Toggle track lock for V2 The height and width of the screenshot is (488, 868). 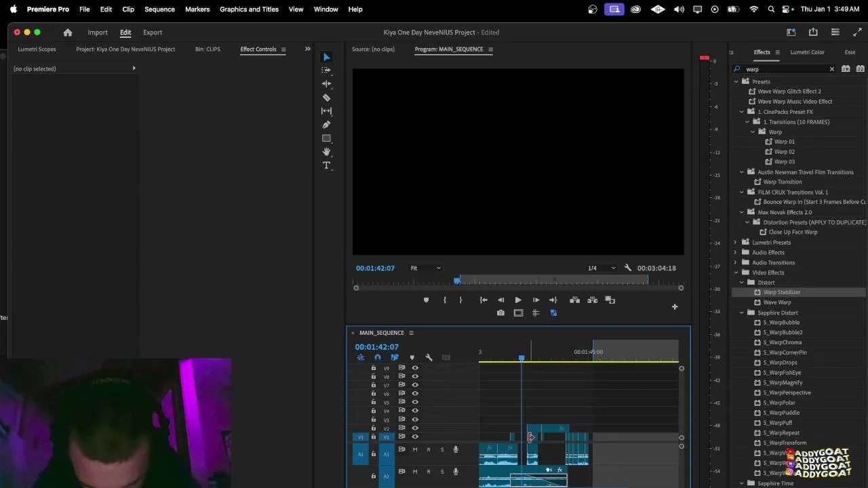(x=373, y=428)
